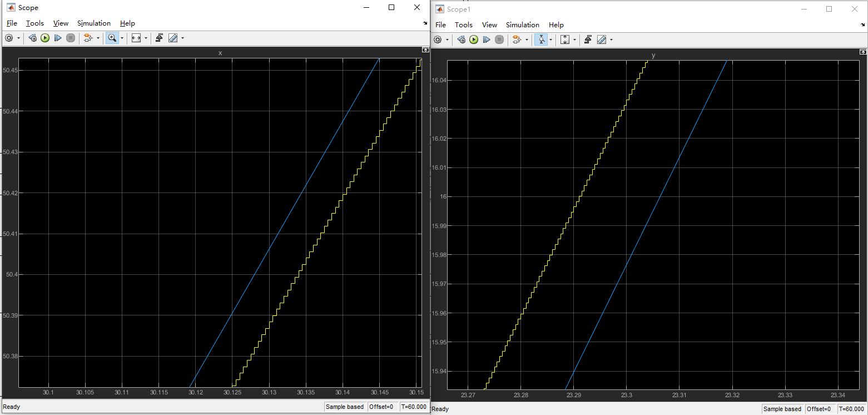Click highlight Simulink block icon in Scope

coord(88,38)
